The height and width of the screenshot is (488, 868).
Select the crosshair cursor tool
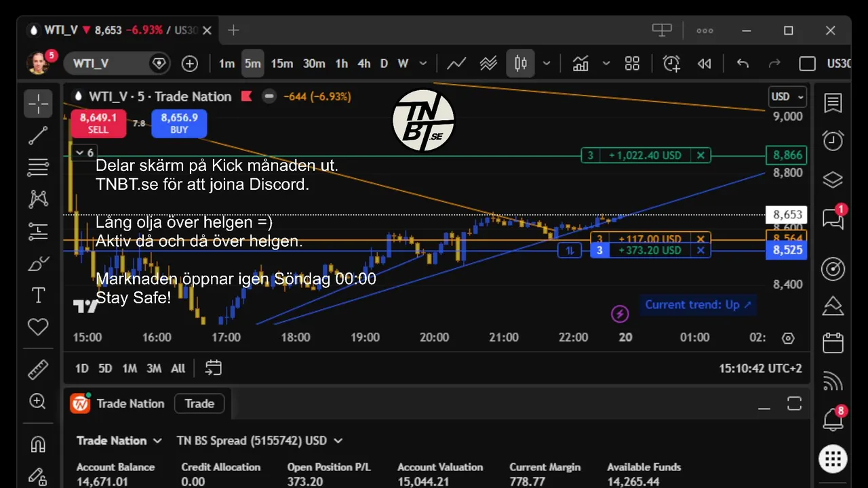pyautogui.click(x=39, y=103)
